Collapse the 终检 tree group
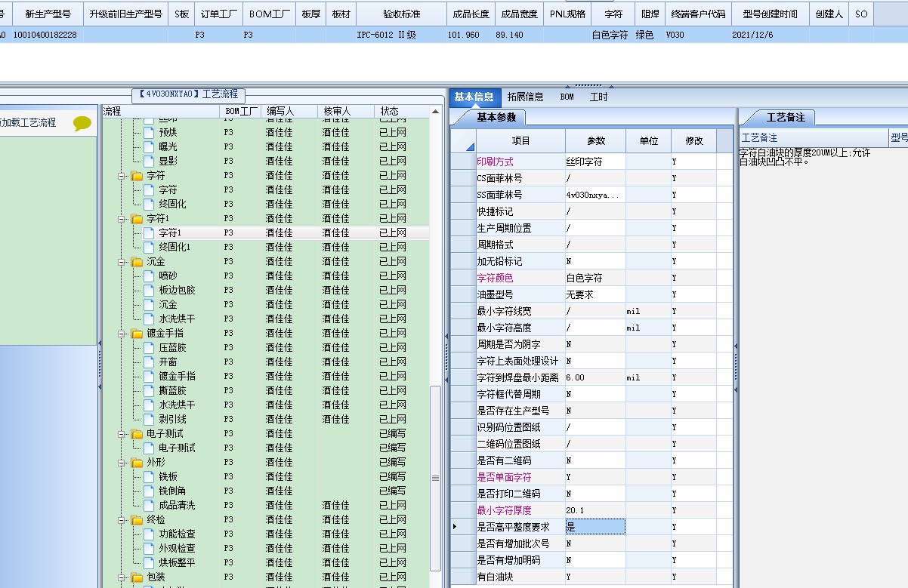Screen dimensions: 908x588 (x=121, y=520)
